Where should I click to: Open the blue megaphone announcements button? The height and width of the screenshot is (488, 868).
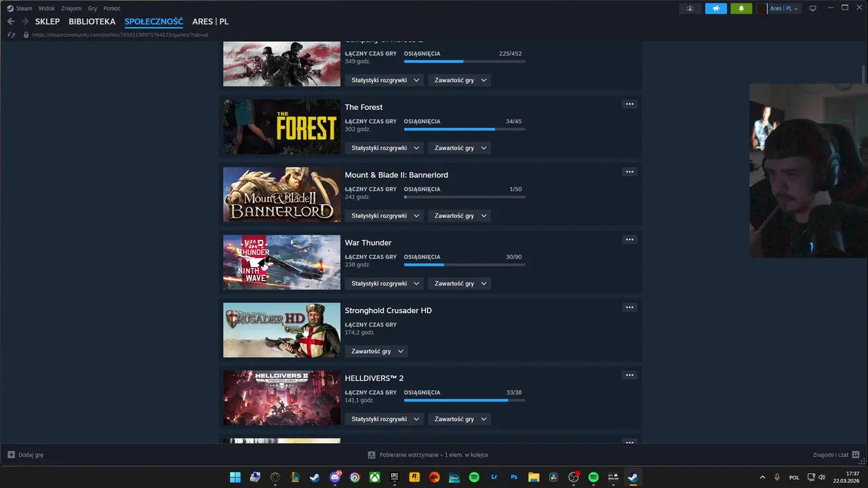pyautogui.click(x=715, y=8)
